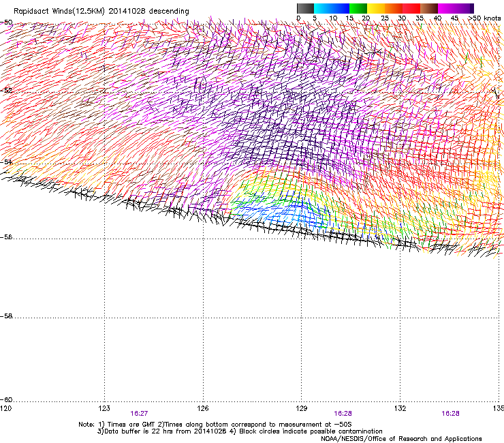Click the legend label '10'
The width and height of the screenshot is (504, 443).
pos(333,18)
